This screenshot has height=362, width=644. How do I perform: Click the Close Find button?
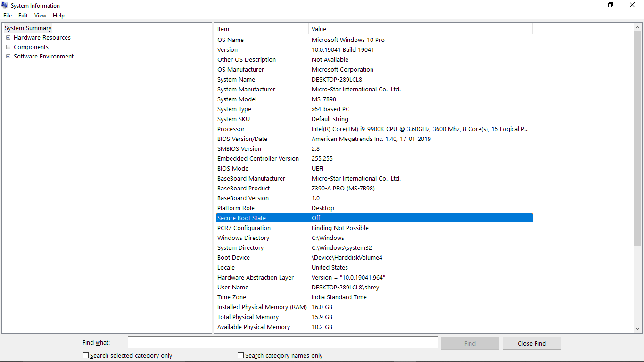(532, 343)
